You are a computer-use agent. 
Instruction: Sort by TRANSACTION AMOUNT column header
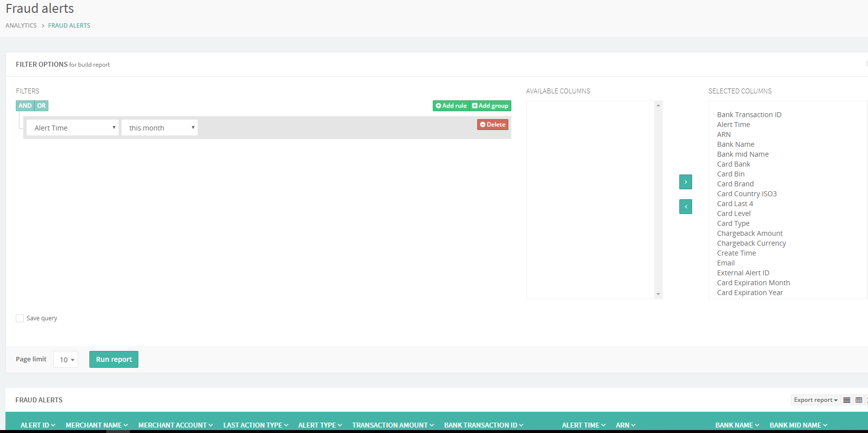[393, 425]
